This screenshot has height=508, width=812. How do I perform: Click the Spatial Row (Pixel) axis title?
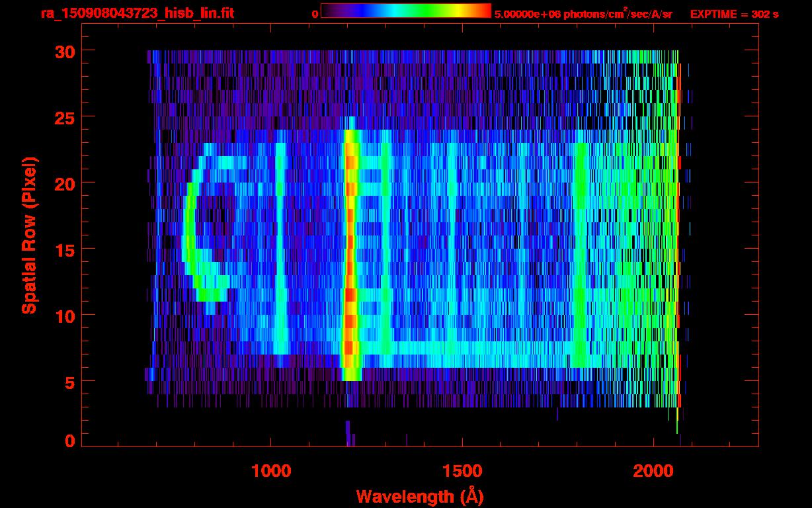pyautogui.click(x=28, y=235)
